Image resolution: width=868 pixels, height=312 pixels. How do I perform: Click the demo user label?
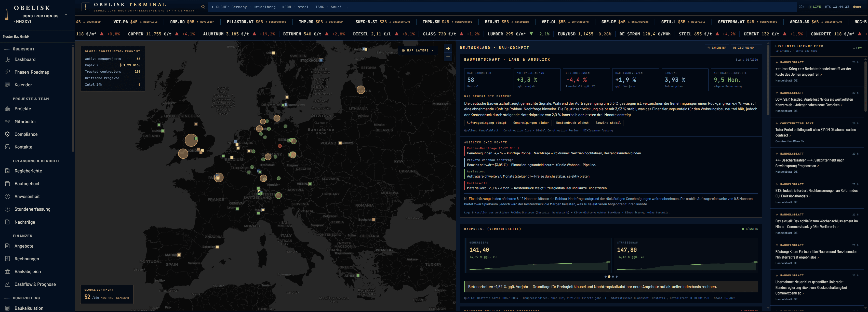pyautogui.click(x=857, y=7)
